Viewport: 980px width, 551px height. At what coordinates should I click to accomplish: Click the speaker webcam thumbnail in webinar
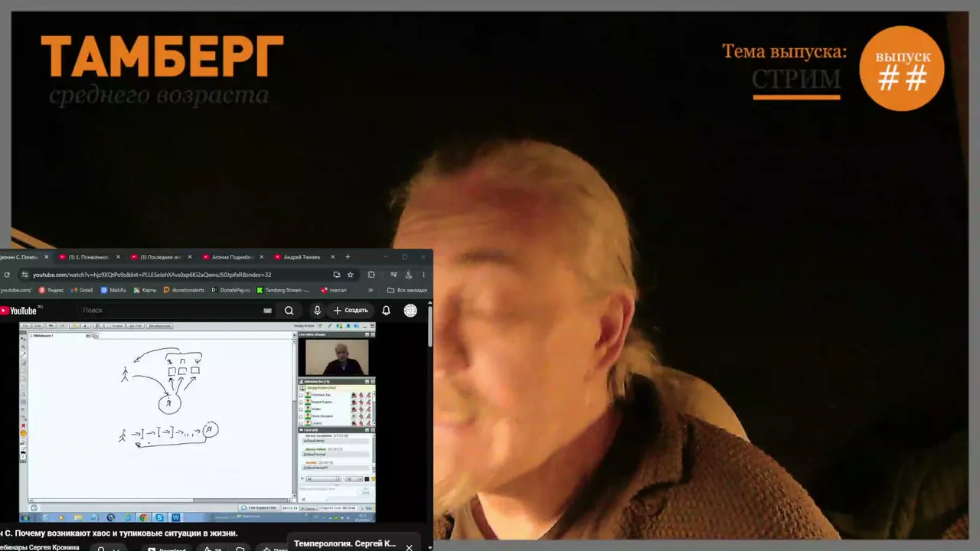point(337,357)
